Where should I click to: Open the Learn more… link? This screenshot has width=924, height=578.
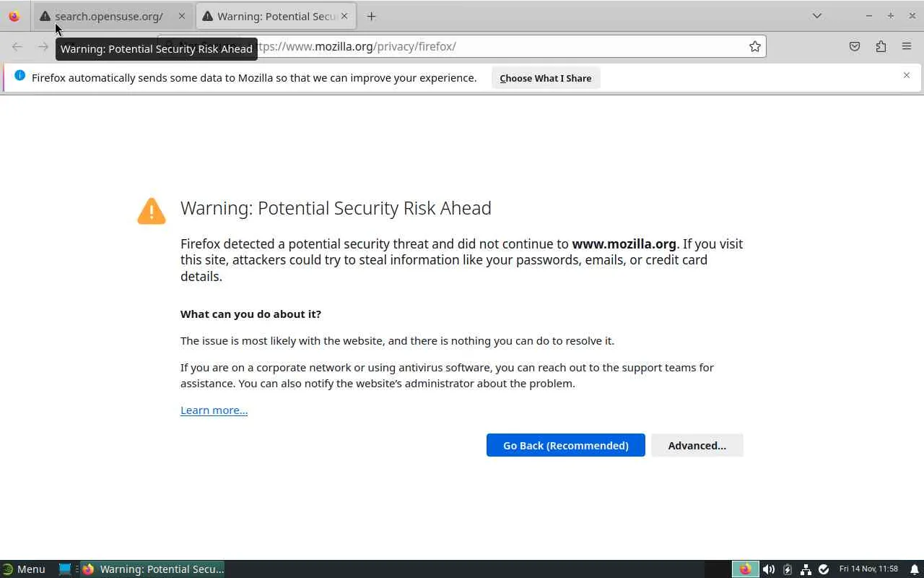click(214, 410)
